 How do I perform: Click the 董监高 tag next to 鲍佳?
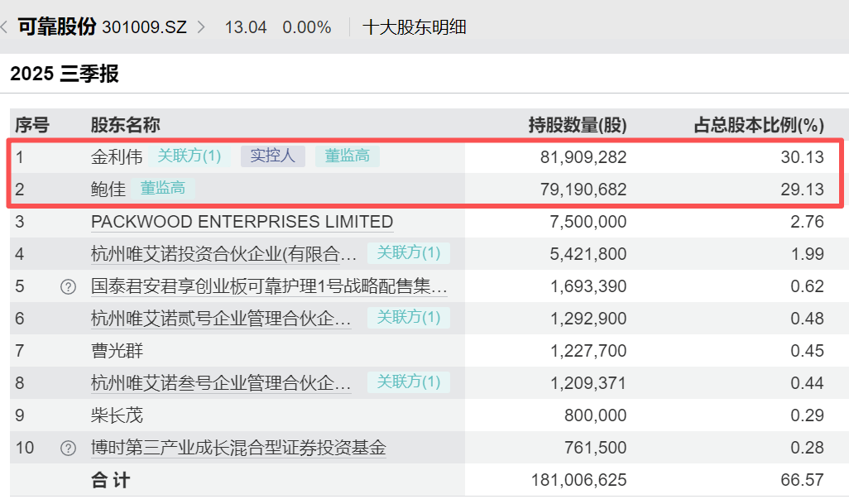pyautogui.click(x=163, y=189)
